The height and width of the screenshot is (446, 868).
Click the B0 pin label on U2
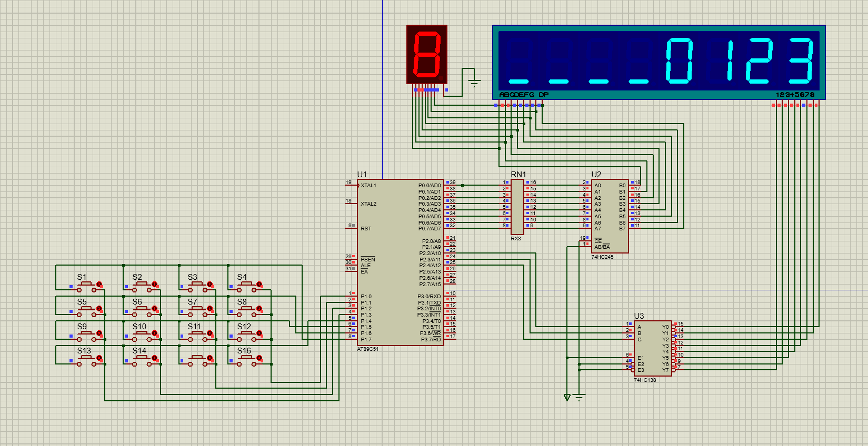[x=622, y=186]
